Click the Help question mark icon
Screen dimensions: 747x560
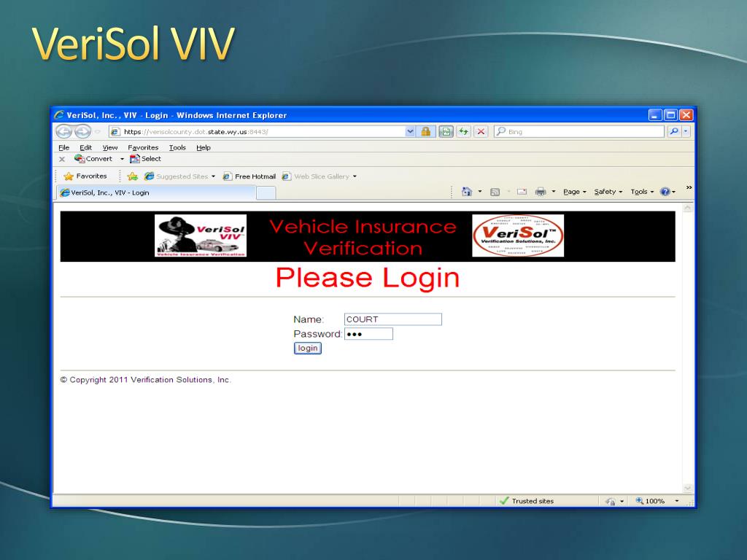(665, 192)
